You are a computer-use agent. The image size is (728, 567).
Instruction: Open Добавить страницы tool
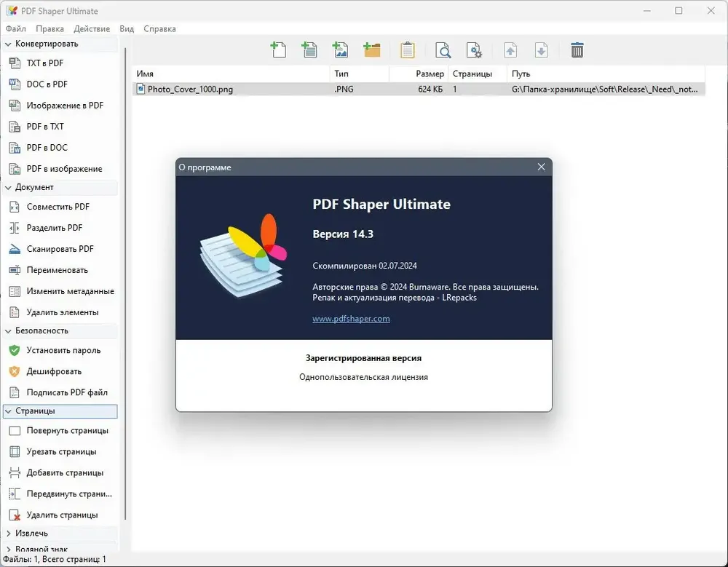point(65,472)
